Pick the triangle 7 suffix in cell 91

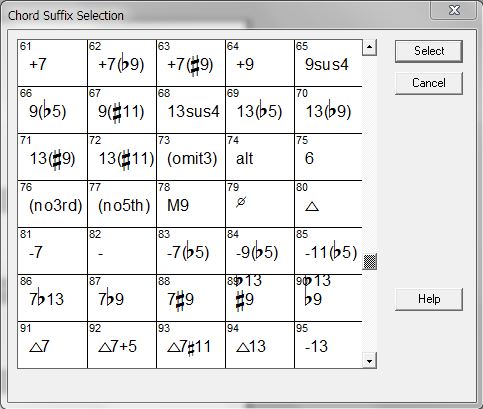(x=52, y=345)
